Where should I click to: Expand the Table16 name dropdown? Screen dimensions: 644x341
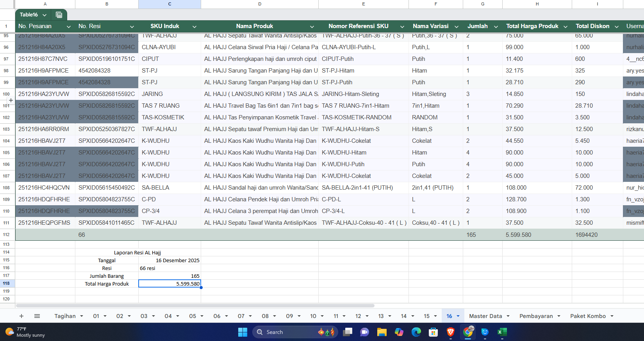[x=45, y=15]
